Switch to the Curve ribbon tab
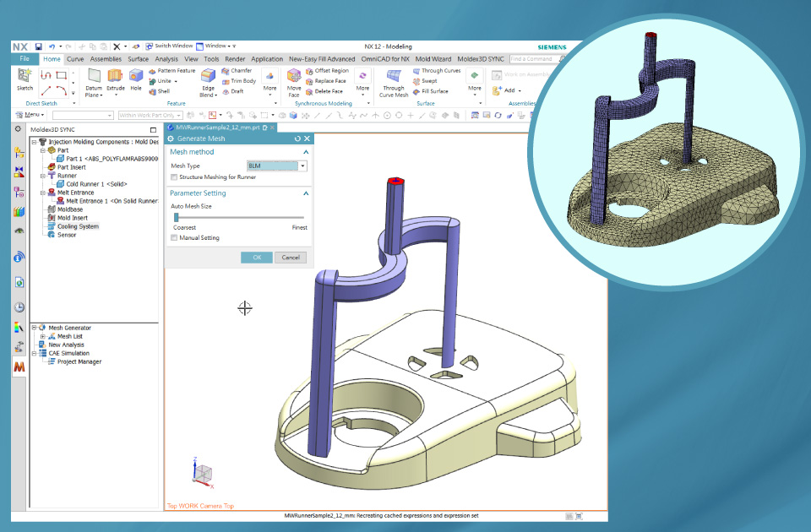 coord(75,59)
